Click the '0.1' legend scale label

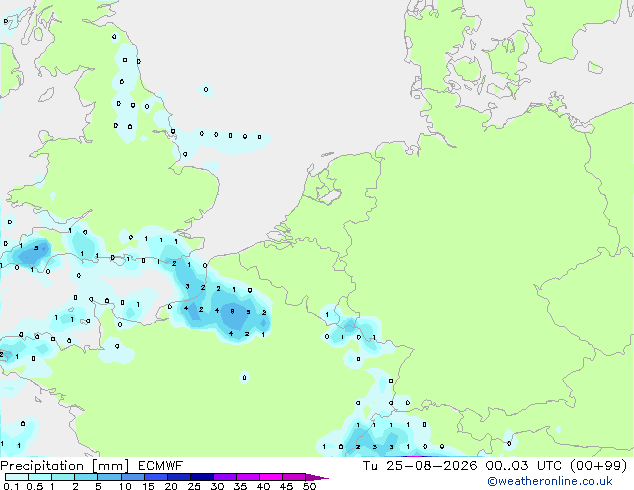(x=11, y=486)
